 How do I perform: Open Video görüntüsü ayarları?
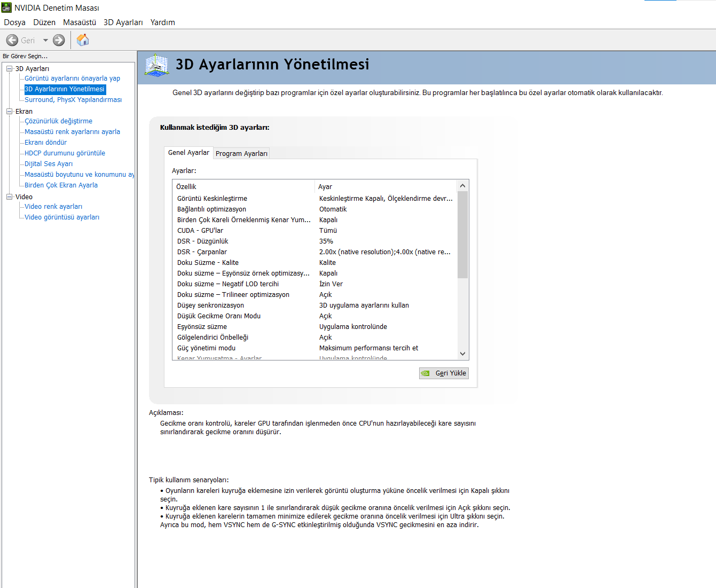(62, 217)
